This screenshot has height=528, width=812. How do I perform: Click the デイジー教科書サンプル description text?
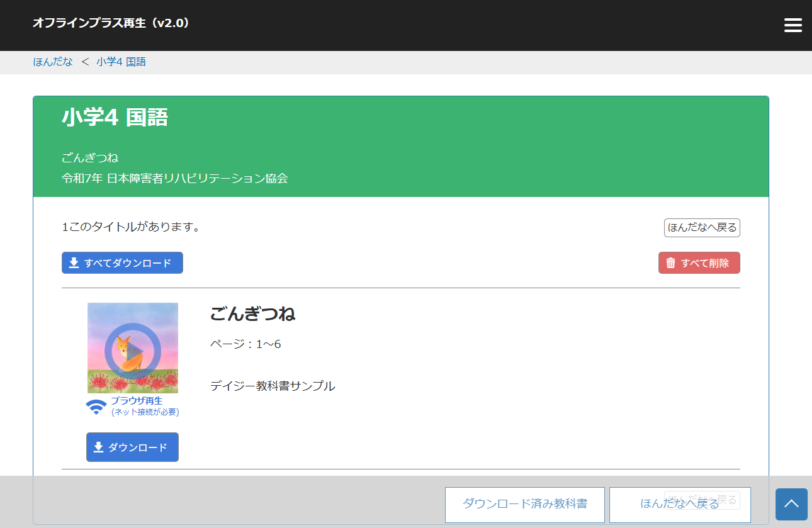click(x=273, y=386)
